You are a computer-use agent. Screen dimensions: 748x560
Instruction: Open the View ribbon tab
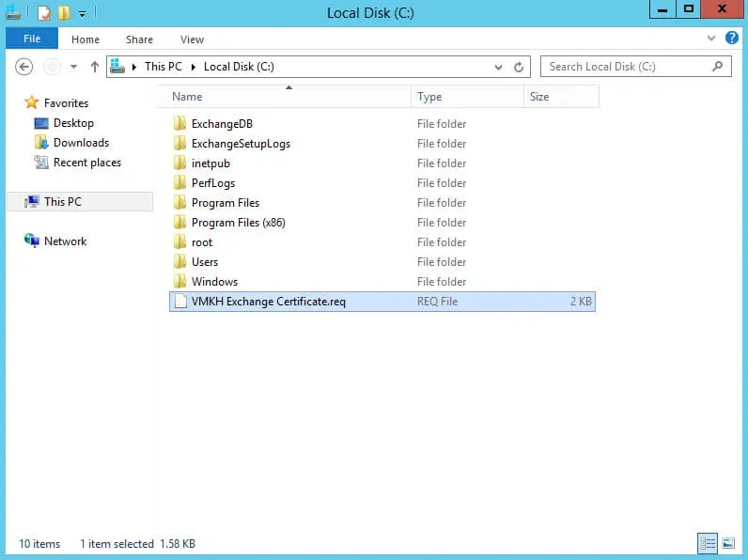[192, 39]
